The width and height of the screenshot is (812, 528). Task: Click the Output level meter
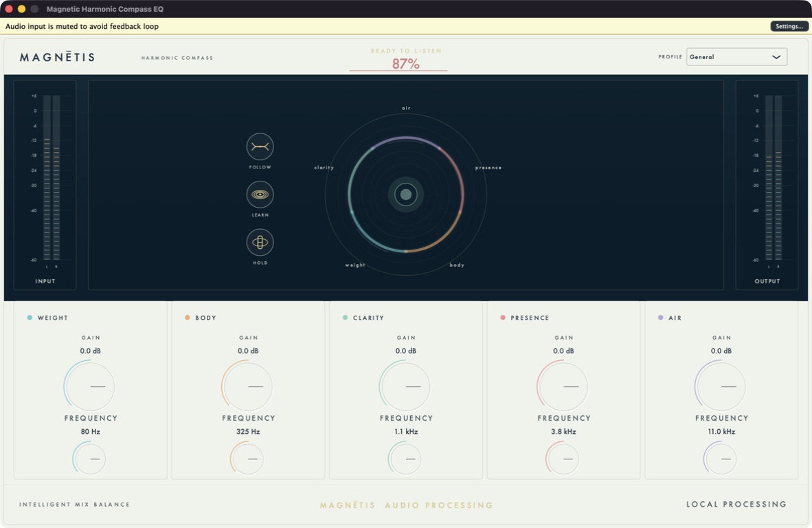[773, 177]
